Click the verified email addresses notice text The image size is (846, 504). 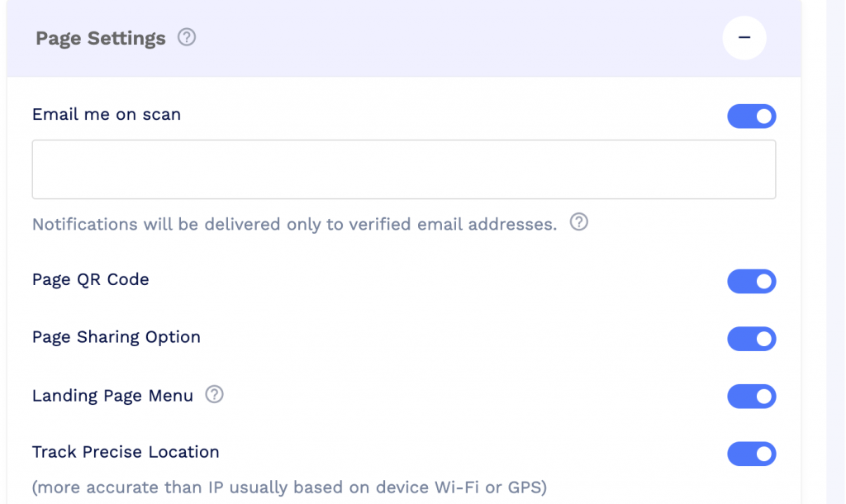click(x=294, y=224)
